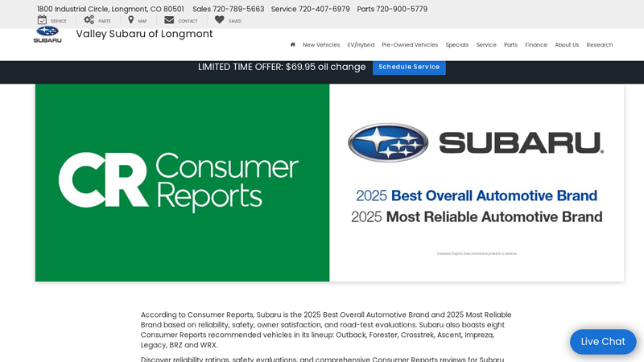
Task: Open the Parts menu in the navigation bar
Action: tap(510, 45)
